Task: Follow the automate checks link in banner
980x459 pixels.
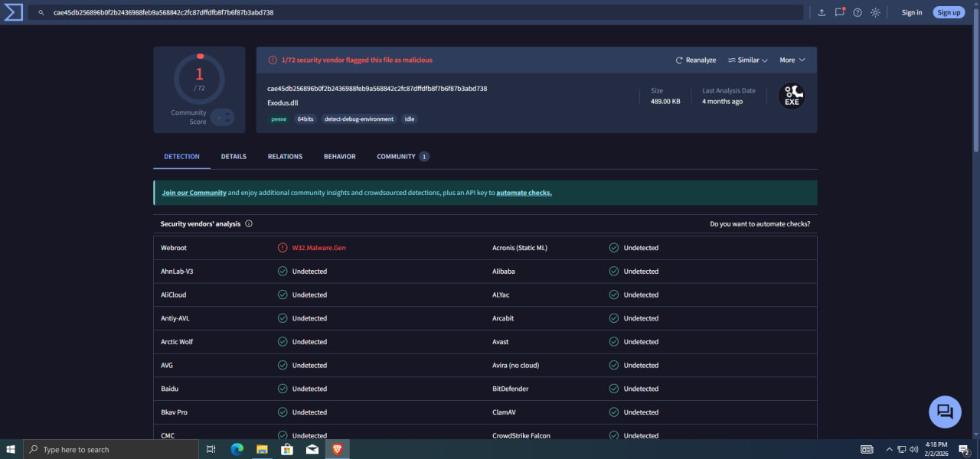Action: click(x=524, y=193)
